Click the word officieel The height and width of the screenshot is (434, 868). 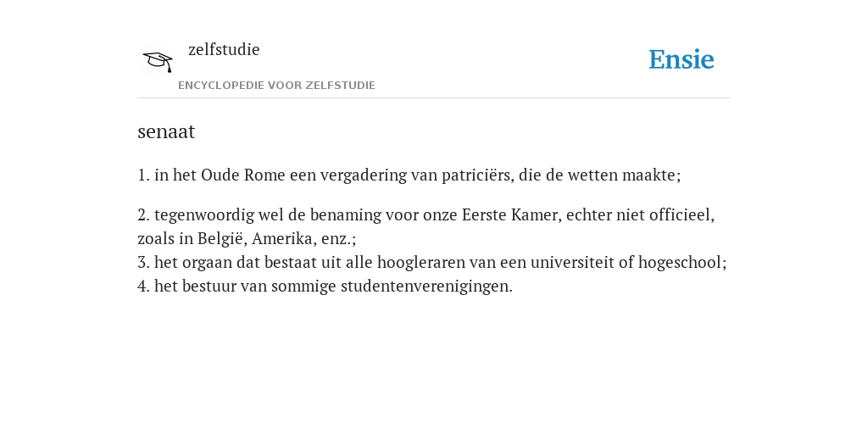click(679, 214)
